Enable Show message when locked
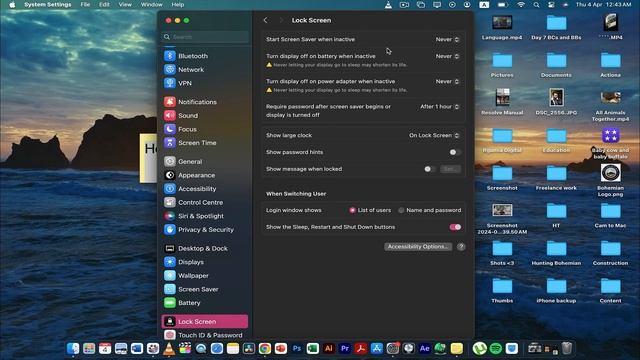This screenshot has width=640, height=360. click(x=429, y=169)
